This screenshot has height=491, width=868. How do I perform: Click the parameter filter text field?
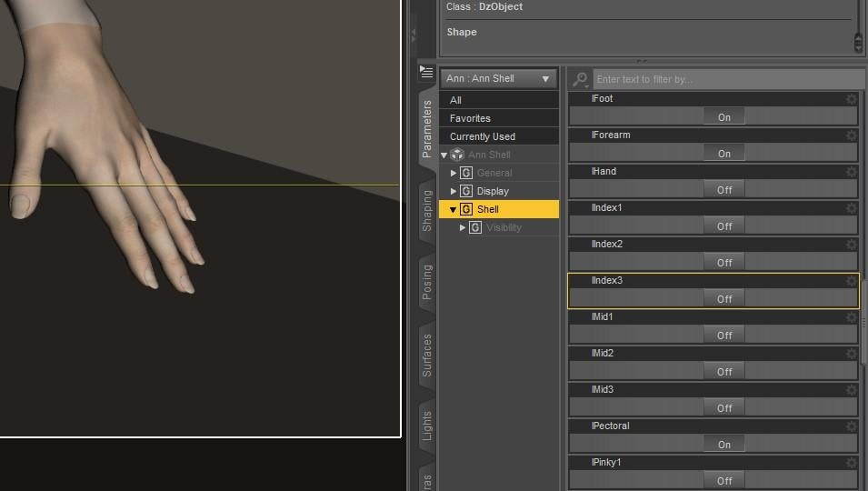pos(728,79)
